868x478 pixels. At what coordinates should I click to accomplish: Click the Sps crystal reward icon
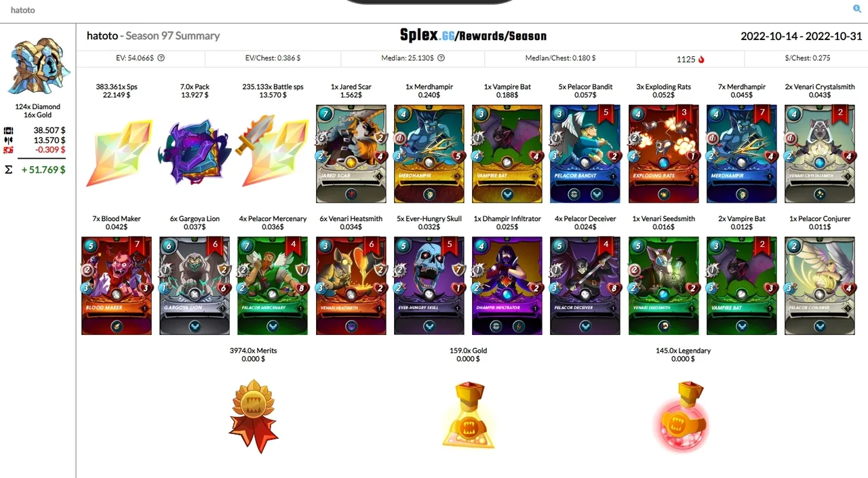tap(117, 154)
